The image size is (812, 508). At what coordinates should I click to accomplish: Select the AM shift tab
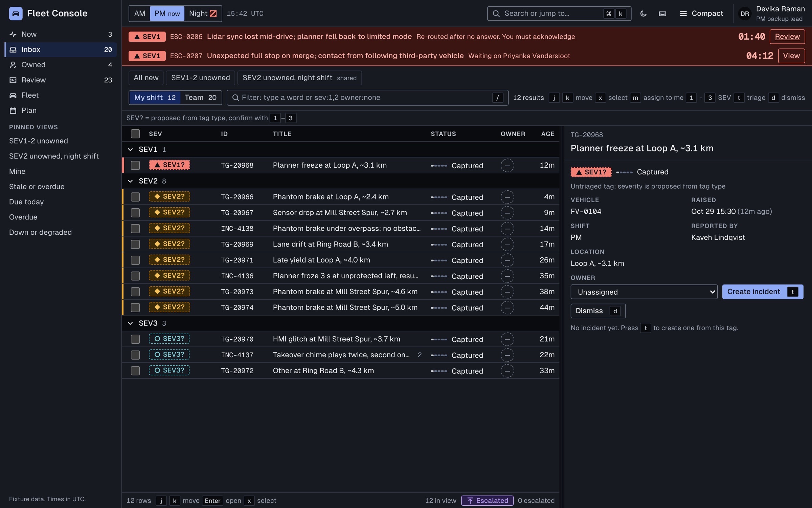coord(139,14)
